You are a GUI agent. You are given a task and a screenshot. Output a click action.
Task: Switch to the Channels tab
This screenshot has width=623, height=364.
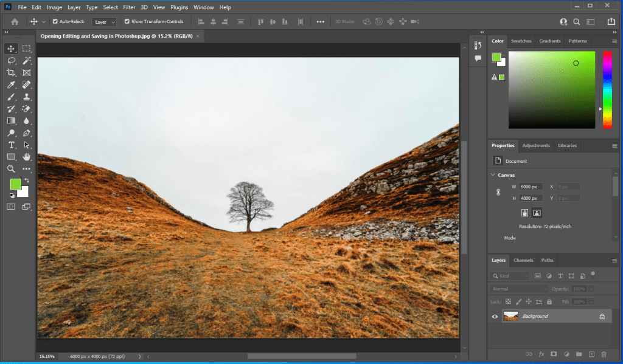click(523, 260)
